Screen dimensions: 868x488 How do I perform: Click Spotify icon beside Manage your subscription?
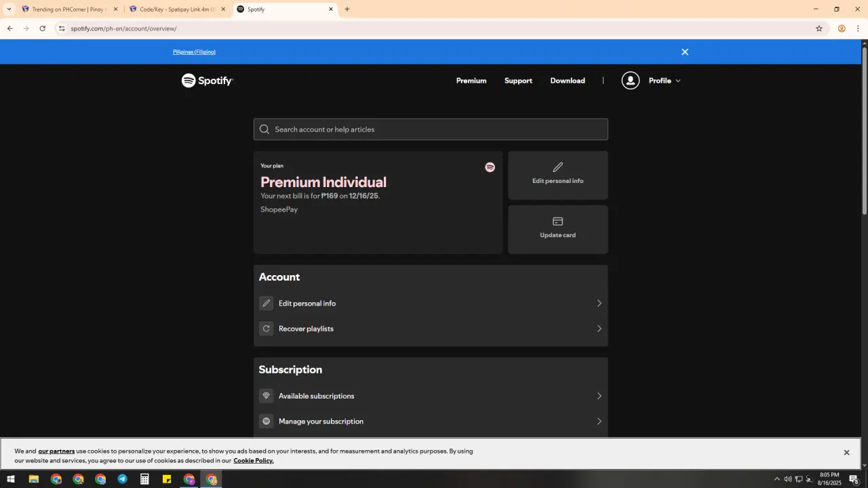267,422
